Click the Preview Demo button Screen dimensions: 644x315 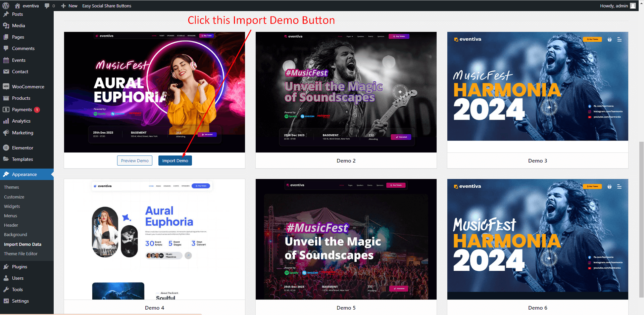click(135, 161)
